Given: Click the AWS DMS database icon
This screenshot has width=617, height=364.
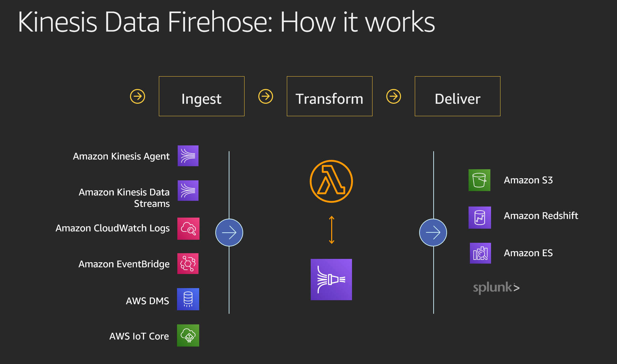Looking at the screenshot, I should coord(188,299).
